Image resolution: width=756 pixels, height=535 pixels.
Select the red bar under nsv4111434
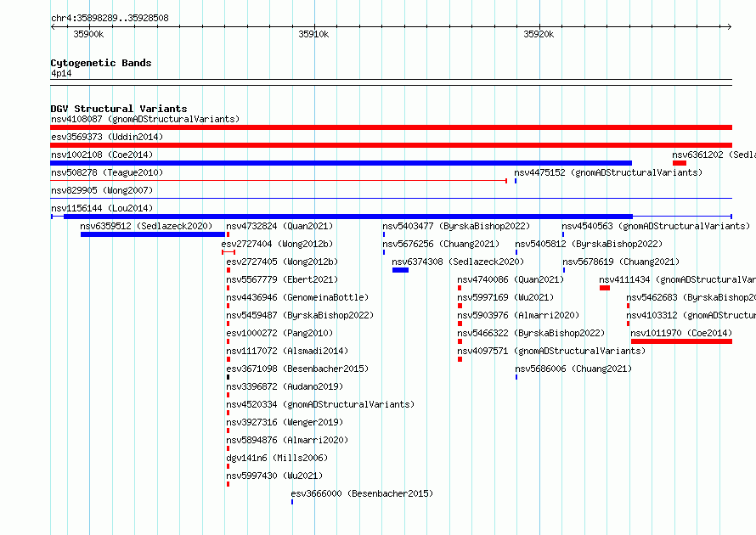point(605,288)
